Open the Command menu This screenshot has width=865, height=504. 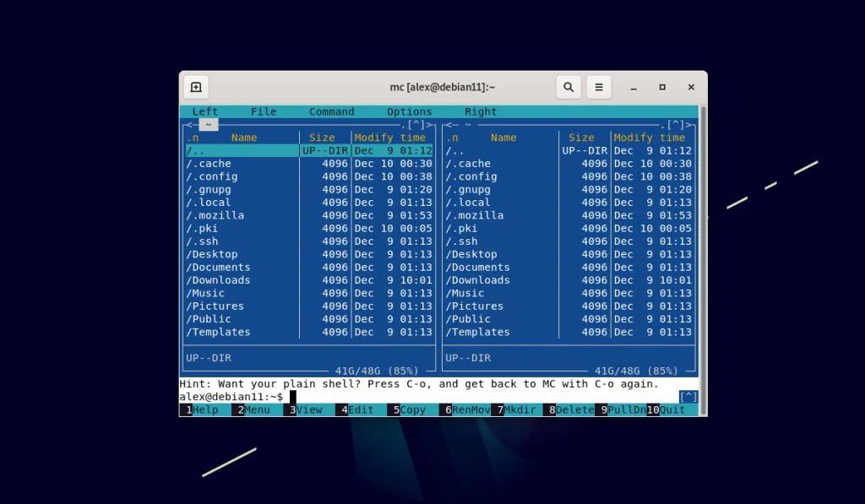pos(331,111)
